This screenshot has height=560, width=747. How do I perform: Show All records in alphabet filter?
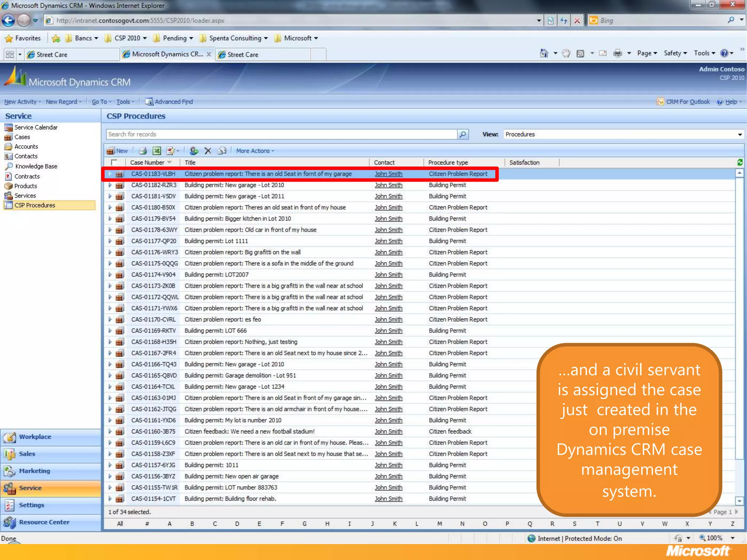pos(120,524)
